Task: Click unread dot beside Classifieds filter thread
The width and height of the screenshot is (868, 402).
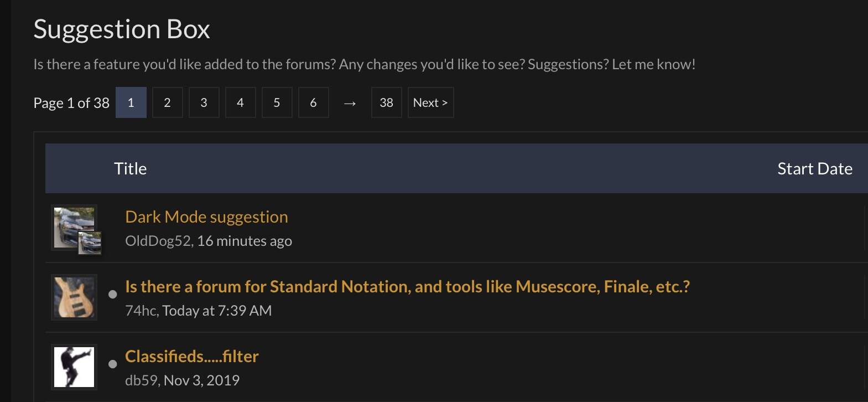Action: pos(113,364)
